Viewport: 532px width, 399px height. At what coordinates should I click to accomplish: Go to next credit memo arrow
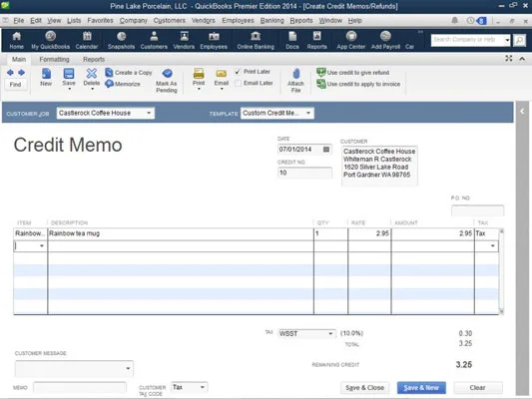pyautogui.click(x=21, y=73)
